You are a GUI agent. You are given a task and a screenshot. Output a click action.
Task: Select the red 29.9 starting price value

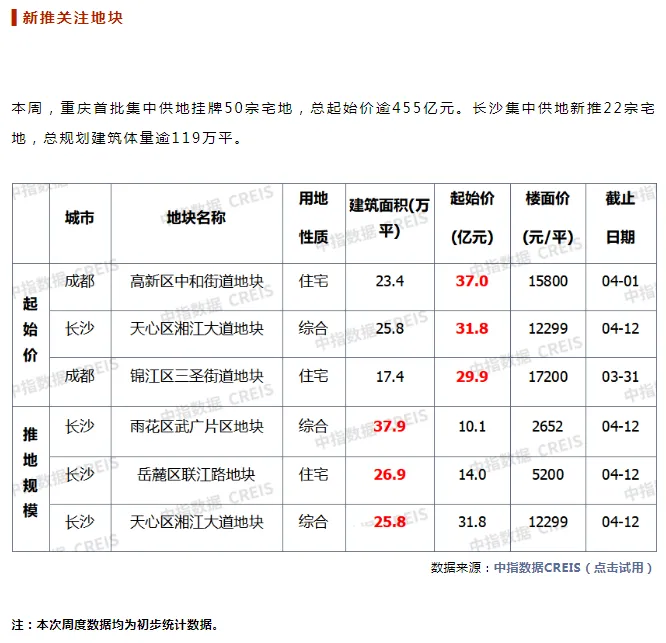coord(472,376)
